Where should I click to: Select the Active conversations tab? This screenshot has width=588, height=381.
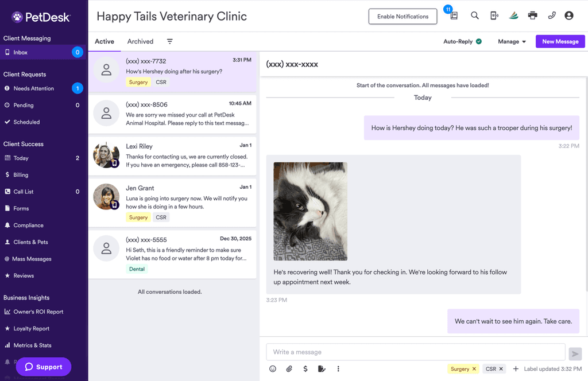pyautogui.click(x=104, y=41)
